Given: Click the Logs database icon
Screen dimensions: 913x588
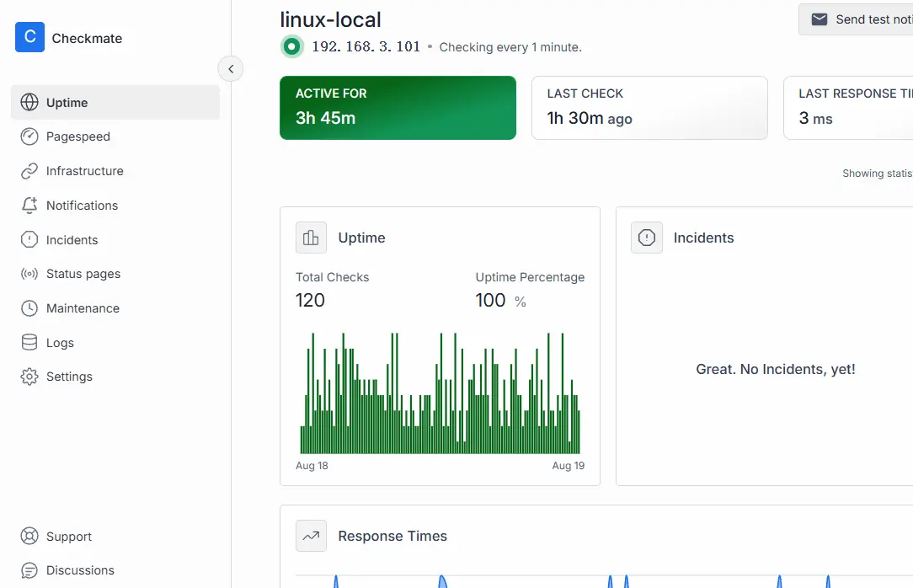Looking at the screenshot, I should pos(29,343).
